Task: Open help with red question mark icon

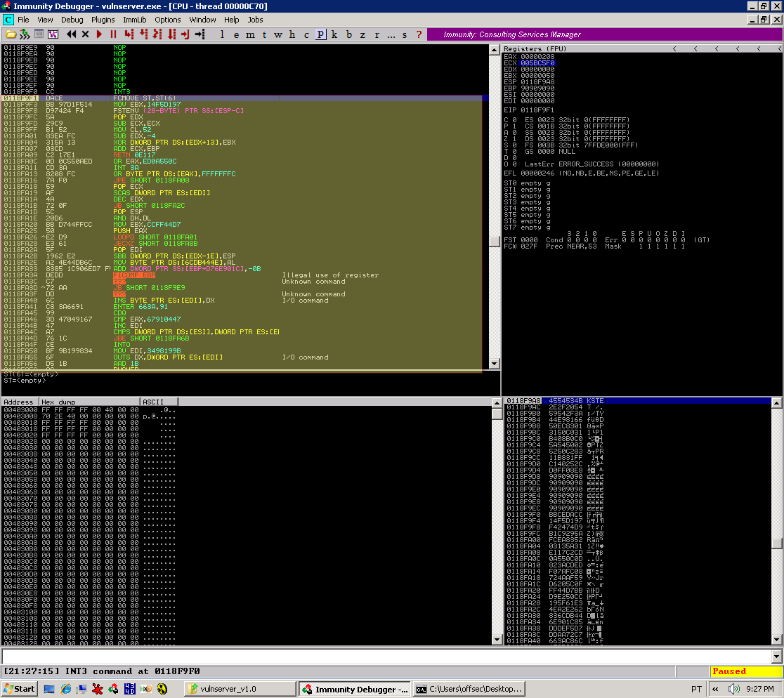Action: pyautogui.click(x=419, y=34)
